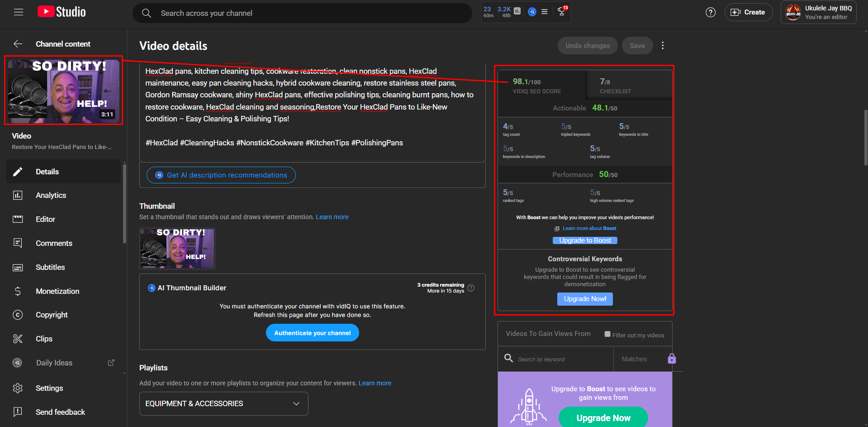This screenshot has width=868, height=427.
Task: Click the green Upgrade Now button
Action: pos(603,417)
